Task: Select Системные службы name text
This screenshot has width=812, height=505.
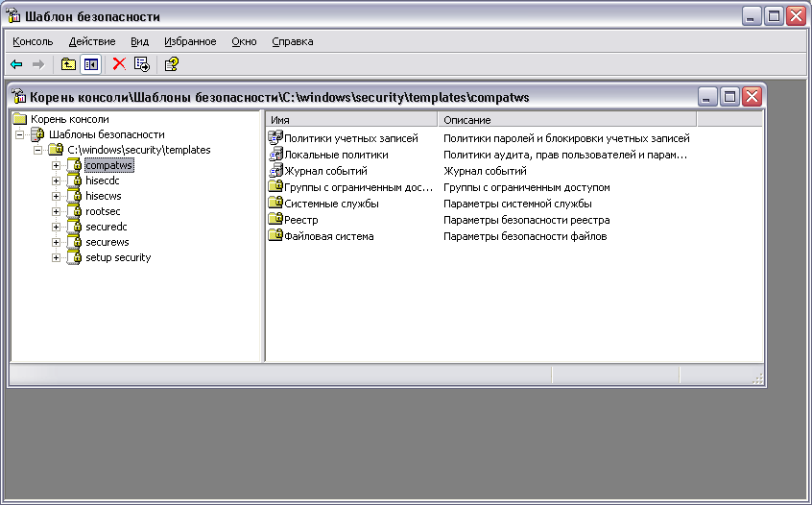Action: click(x=331, y=204)
